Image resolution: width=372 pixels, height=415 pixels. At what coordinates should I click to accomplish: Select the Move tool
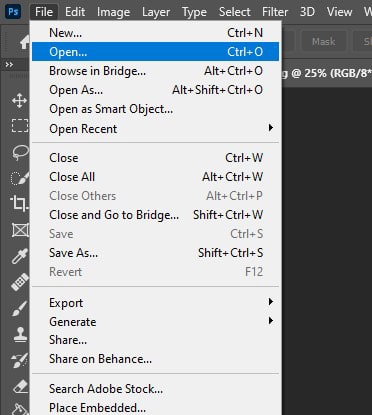[19, 100]
